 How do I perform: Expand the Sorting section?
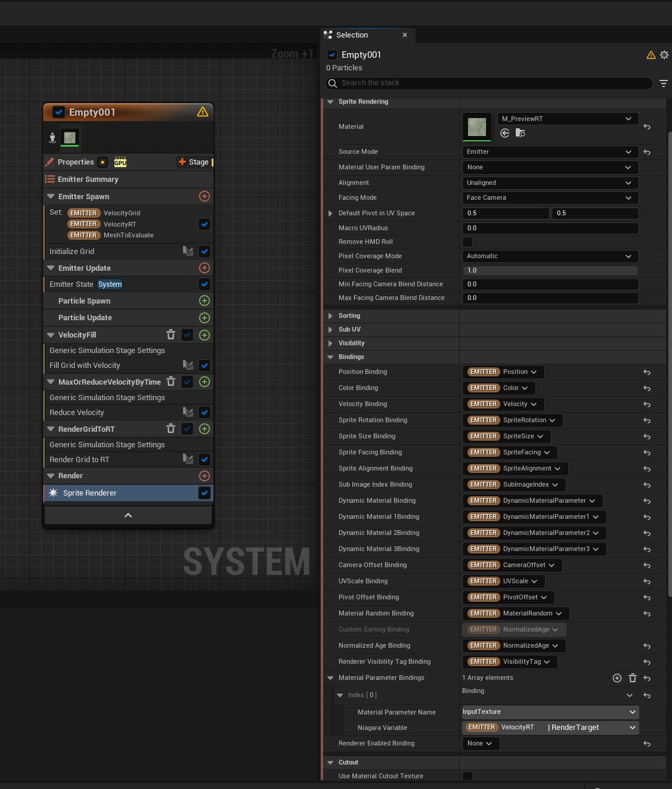point(330,316)
